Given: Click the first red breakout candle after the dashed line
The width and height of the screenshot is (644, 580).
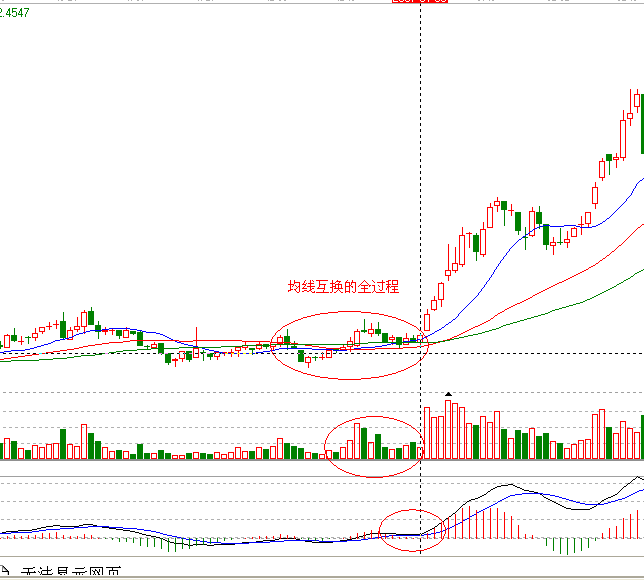Looking at the screenshot, I should click(x=427, y=322).
